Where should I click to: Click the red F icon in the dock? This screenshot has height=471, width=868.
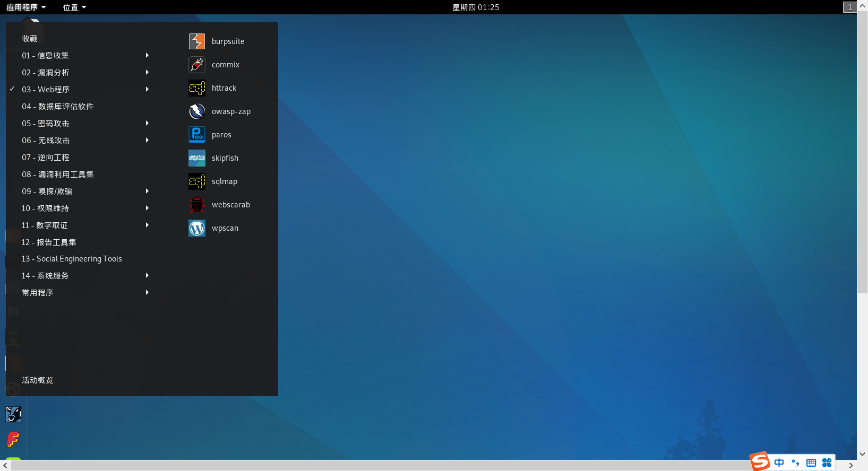tap(13, 440)
